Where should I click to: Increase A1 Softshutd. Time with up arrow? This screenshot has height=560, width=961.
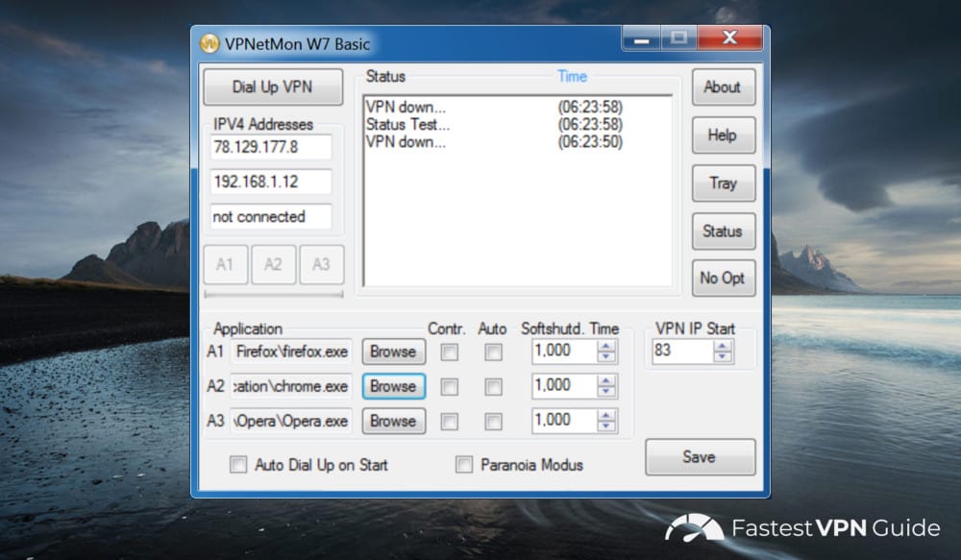pyautogui.click(x=606, y=346)
